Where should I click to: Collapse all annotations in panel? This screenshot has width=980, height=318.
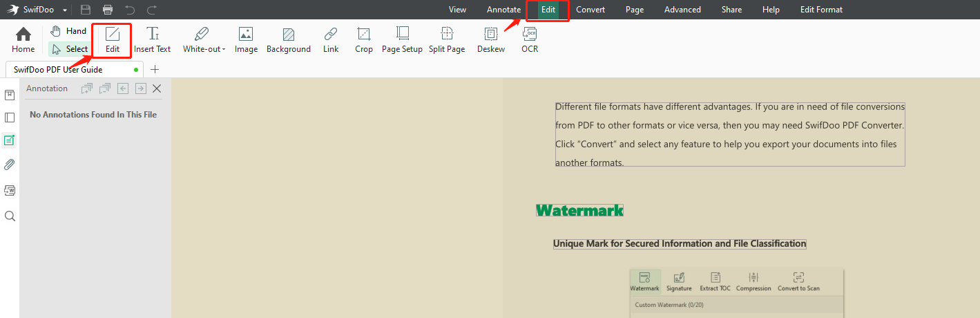point(105,88)
